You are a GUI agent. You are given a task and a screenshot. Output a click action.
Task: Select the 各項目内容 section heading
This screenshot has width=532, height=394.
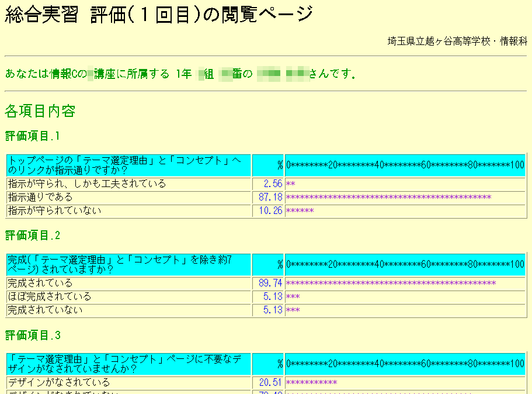tap(40, 110)
